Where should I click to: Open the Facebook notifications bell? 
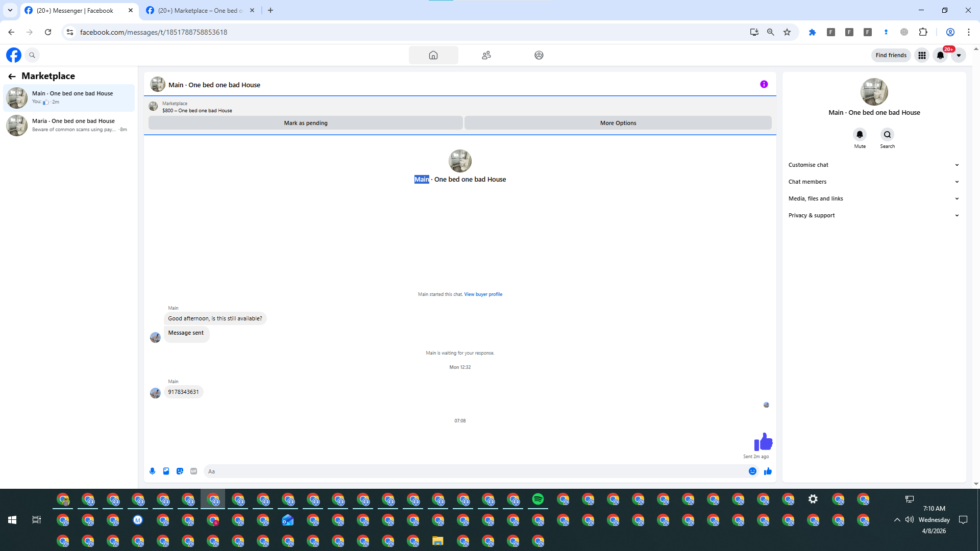click(940, 55)
